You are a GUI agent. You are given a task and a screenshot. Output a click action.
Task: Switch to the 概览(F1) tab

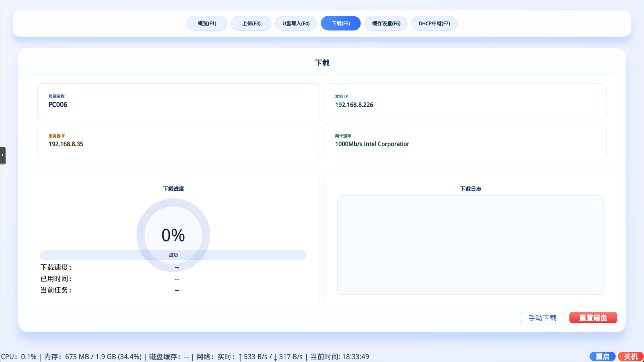(x=207, y=23)
